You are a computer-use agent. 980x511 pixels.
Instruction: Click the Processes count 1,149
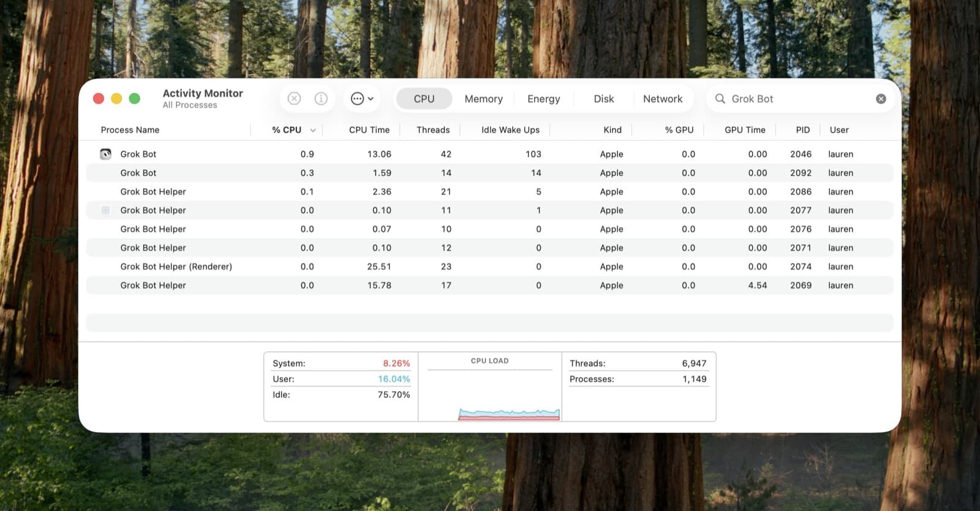pyautogui.click(x=694, y=379)
